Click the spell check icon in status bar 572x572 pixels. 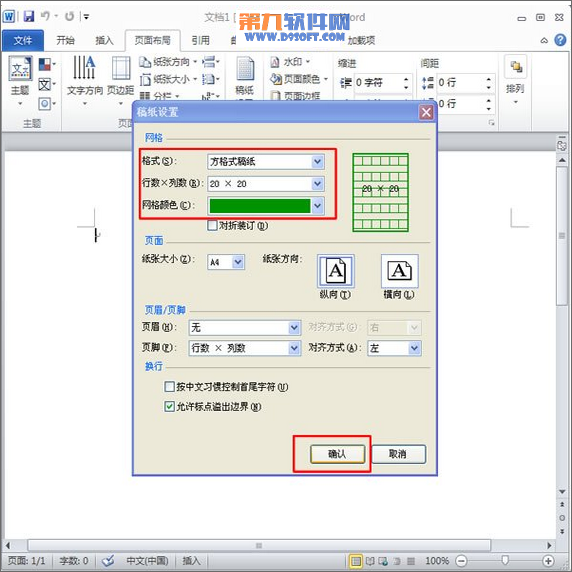(x=108, y=560)
